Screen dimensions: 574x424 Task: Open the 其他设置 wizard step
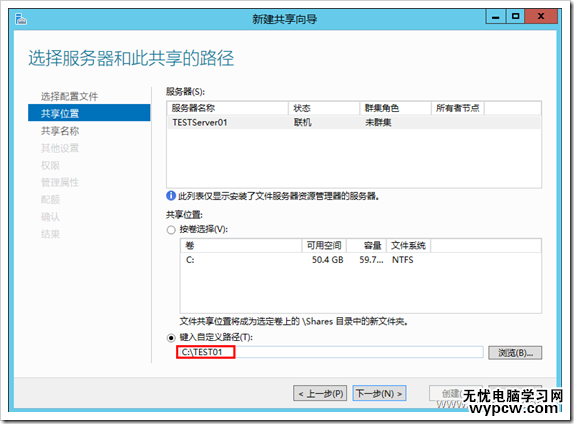coord(60,148)
